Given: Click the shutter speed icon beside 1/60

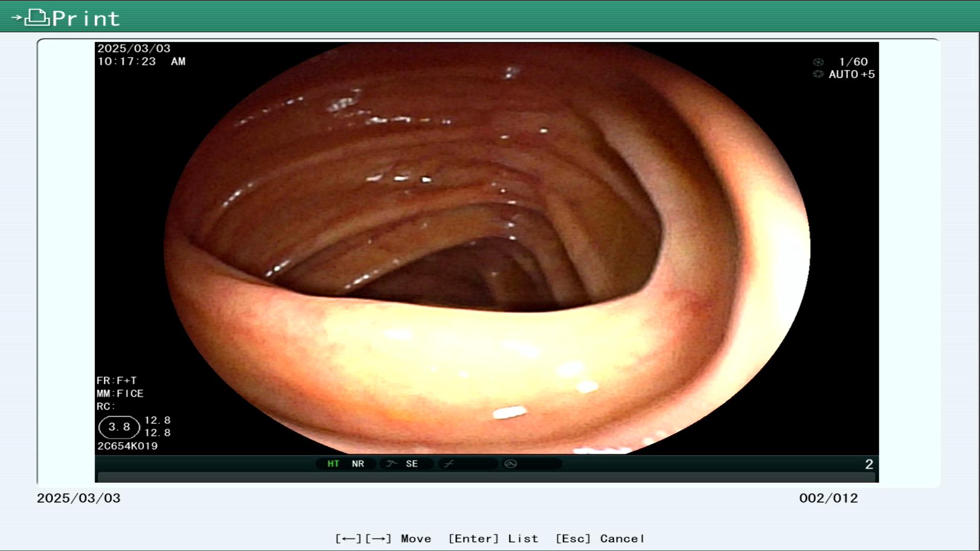Looking at the screenshot, I should (x=818, y=62).
